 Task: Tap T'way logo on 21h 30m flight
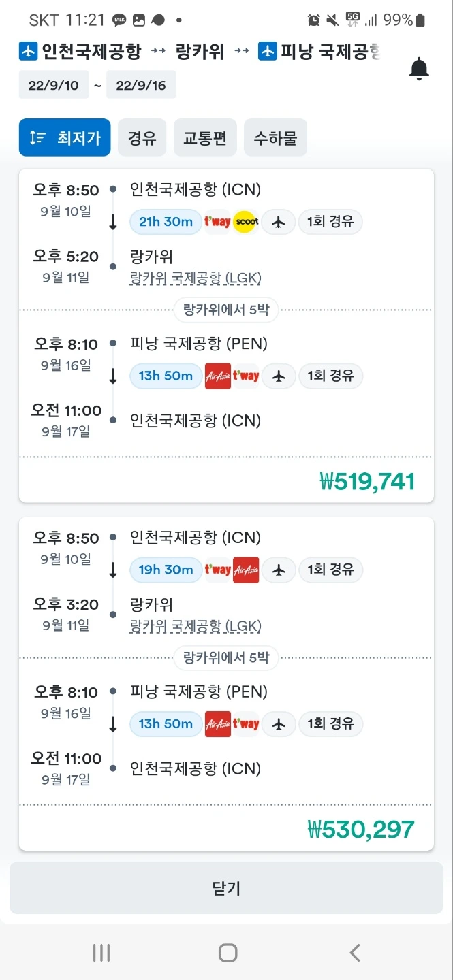click(x=218, y=222)
